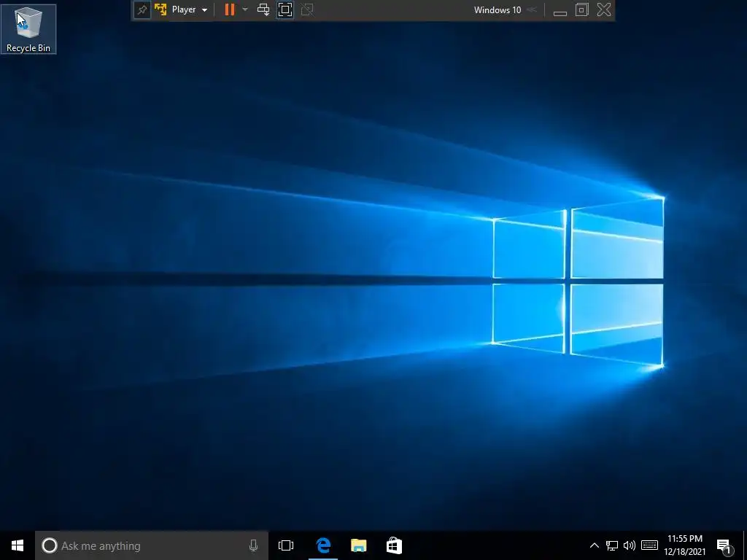Click the Windows 10 VM title label
The width and height of the screenshot is (747, 560).
pos(498,10)
